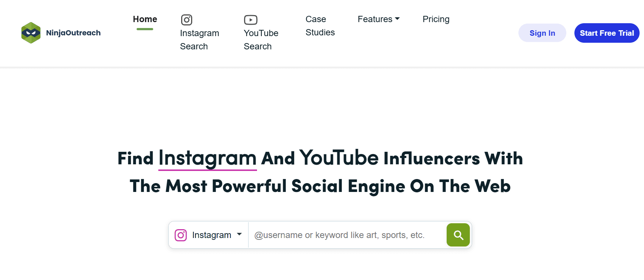Go to the Case Studies page

[320, 26]
